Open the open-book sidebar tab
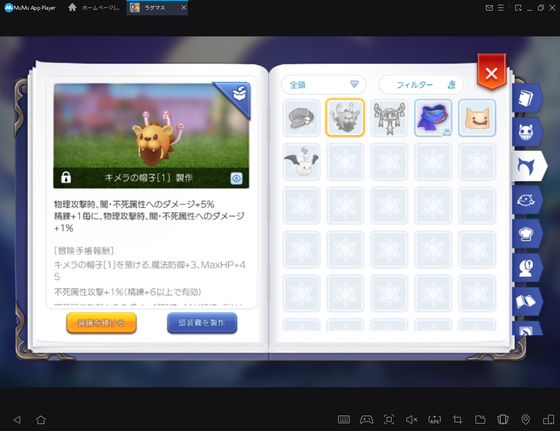The height and width of the screenshot is (431, 560). click(526, 302)
